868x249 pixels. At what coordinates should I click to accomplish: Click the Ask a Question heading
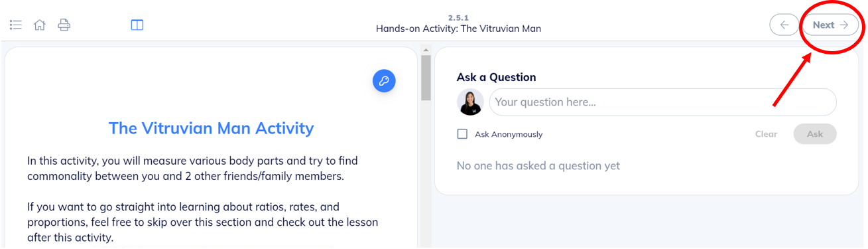click(x=496, y=77)
